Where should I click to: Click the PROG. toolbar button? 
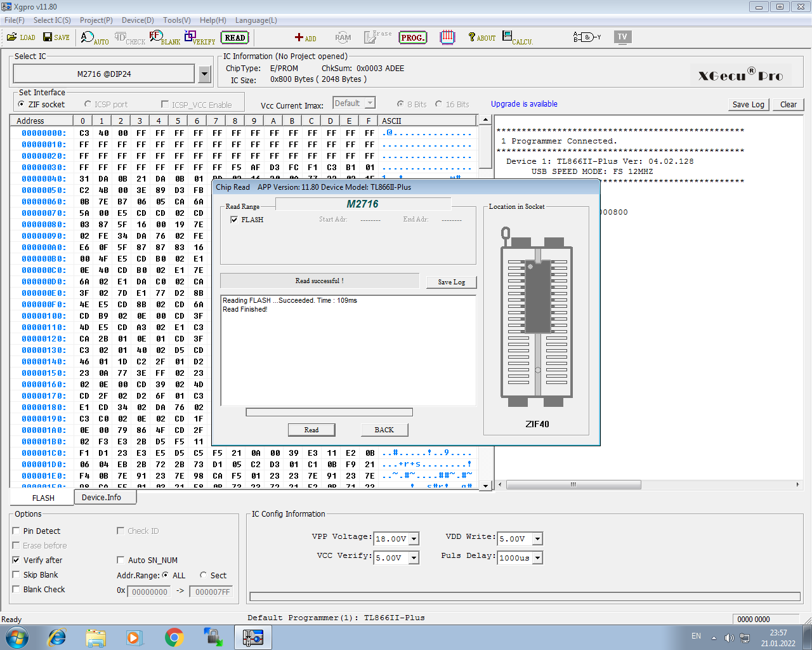click(x=413, y=38)
